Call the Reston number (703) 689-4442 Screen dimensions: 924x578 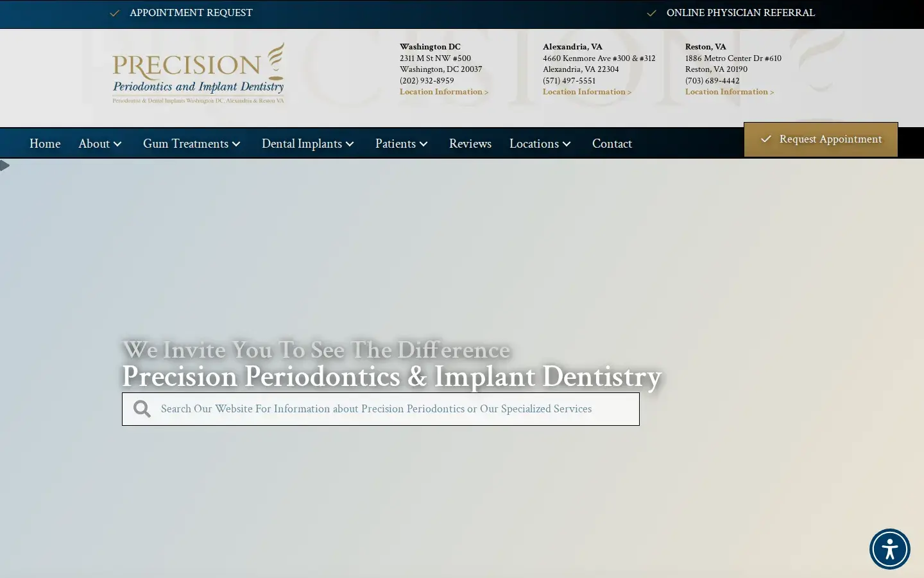point(712,81)
